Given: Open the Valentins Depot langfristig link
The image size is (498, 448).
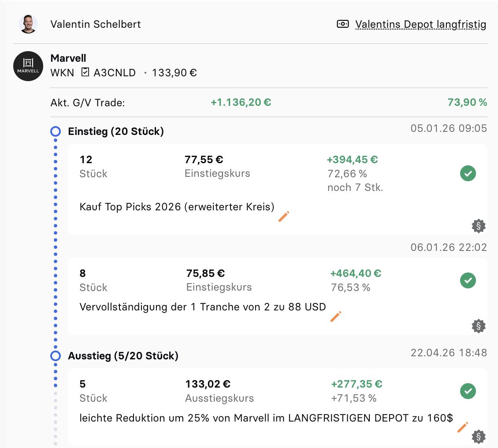Looking at the screenshot, I should coord(420,24).
